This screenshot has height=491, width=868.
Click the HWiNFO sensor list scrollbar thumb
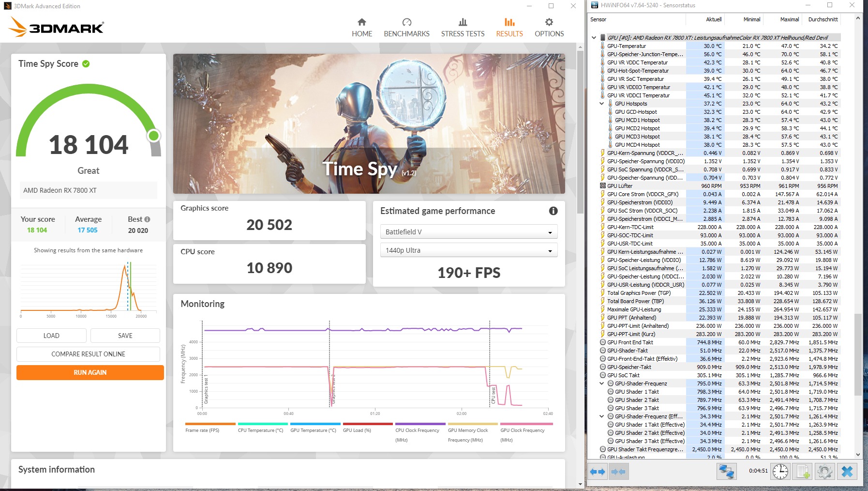pyautogui.click(x=858, y=354)
